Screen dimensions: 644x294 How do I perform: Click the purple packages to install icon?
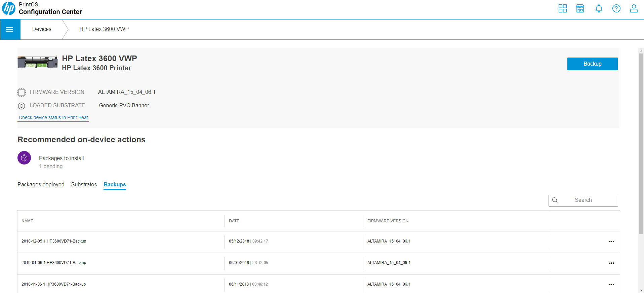pyautogui.click(x=24, y=158)
